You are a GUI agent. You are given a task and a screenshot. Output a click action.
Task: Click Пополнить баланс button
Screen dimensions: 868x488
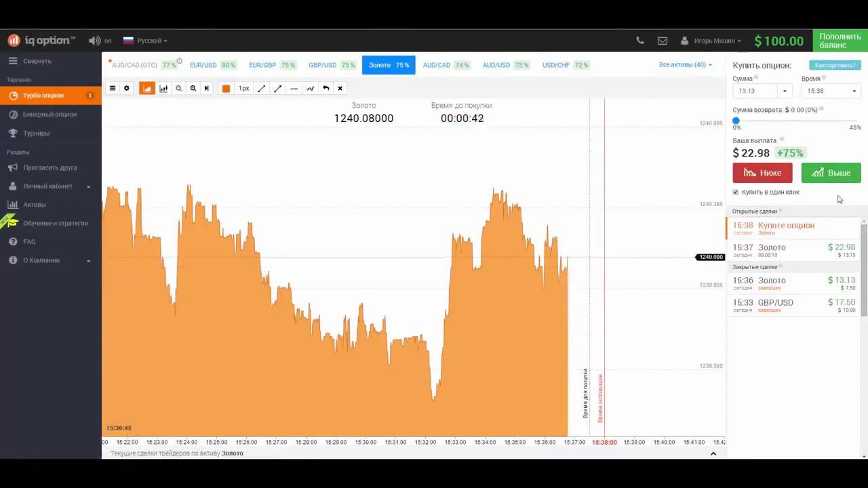(x=840, y=41)
